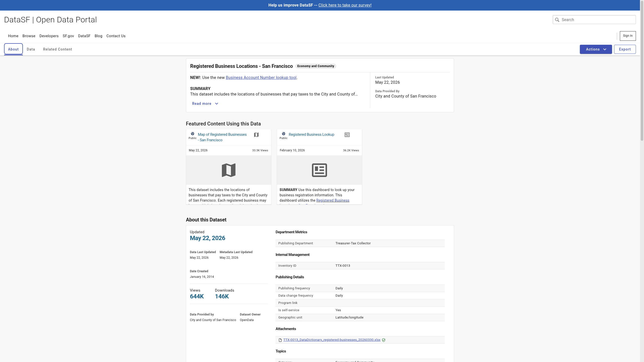Click the story icon beside Registered Business Lookup title
This screenshot has height=362, width=644.
click(347, 135)
